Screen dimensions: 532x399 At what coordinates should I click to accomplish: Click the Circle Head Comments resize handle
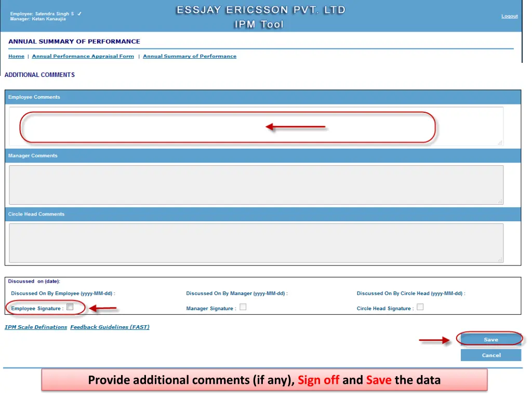(500, 260)
